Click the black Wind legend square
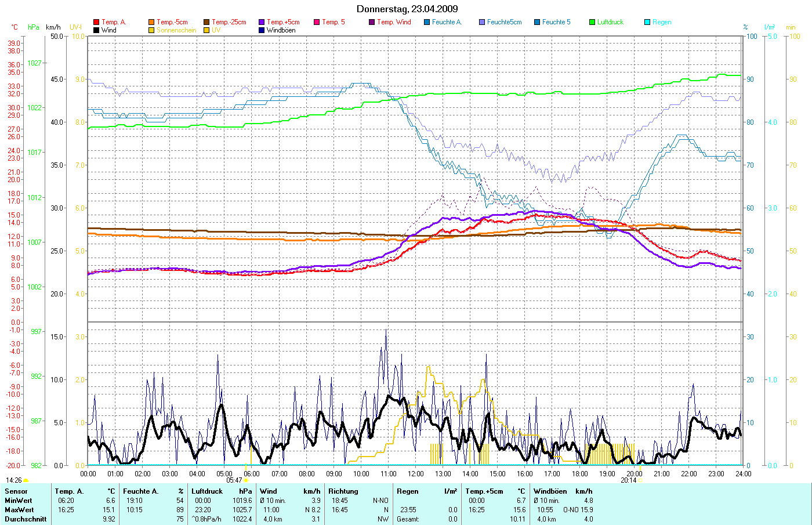The width and height of the screenshot is (812, 525). (96, 30)
